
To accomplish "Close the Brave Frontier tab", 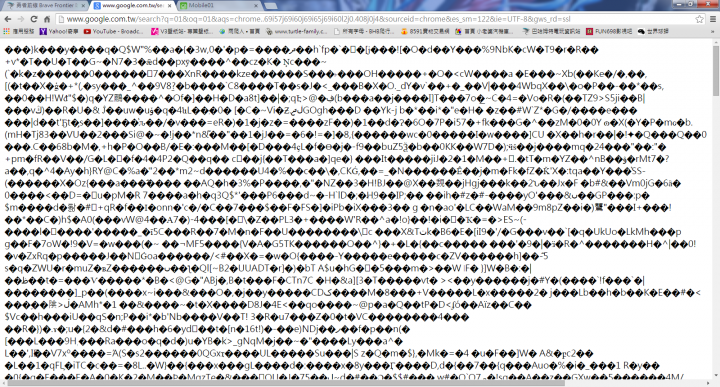I will tap(83, 6).
